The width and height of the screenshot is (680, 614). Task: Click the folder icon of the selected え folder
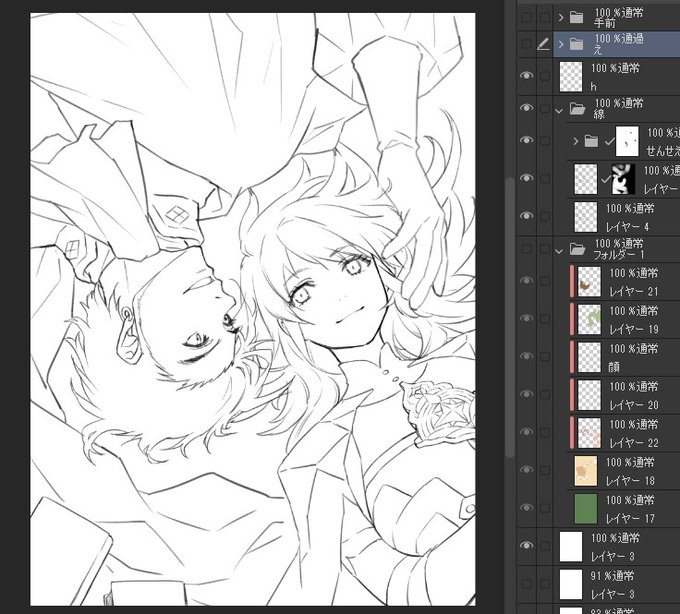(x=576, y=44)
